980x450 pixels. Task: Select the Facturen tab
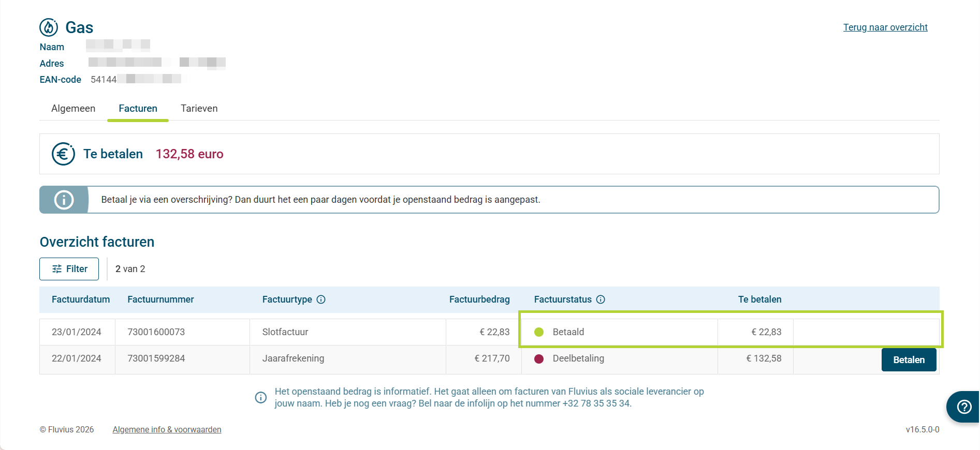[x=138, y=109]
